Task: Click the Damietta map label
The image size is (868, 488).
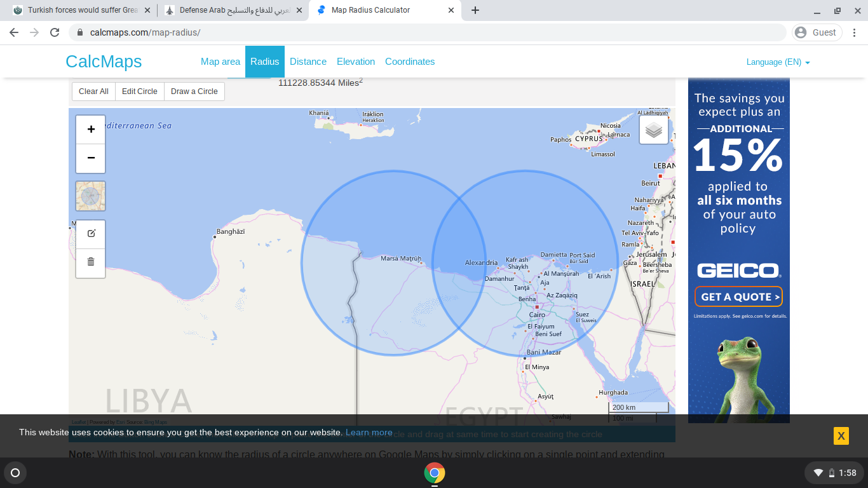Action: 553,255
